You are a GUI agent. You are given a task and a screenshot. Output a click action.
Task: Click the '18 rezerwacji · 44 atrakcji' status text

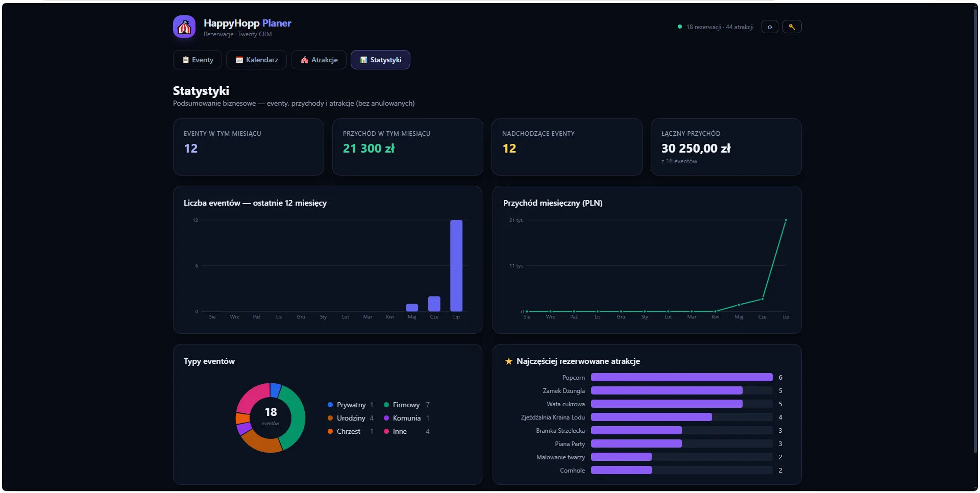pos(720,27)
